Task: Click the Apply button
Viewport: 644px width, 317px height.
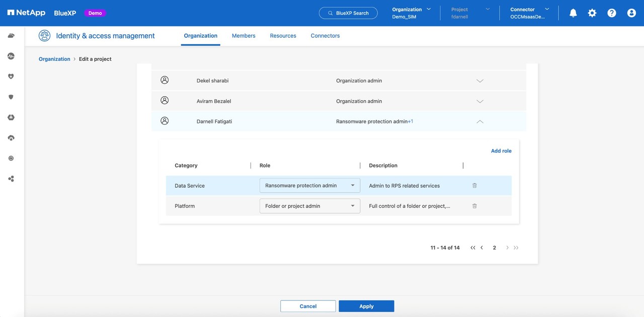Action: coord(366,306)
